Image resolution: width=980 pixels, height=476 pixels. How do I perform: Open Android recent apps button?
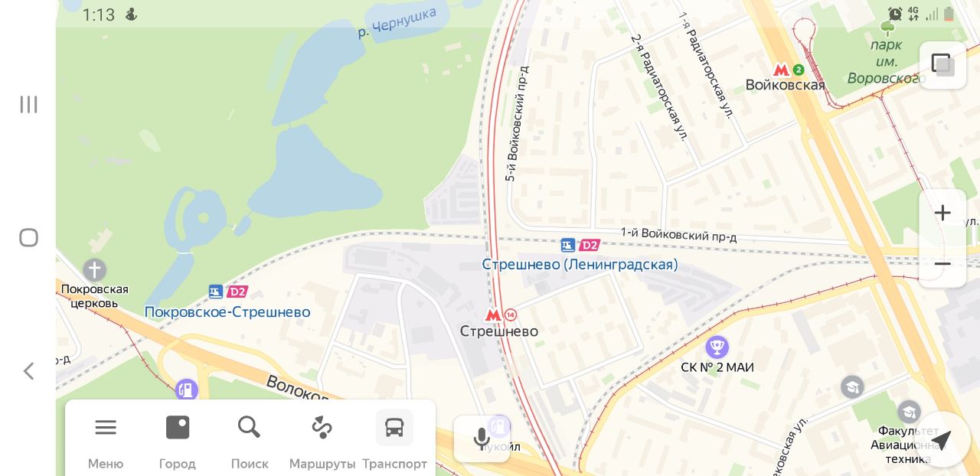point(28,104)
